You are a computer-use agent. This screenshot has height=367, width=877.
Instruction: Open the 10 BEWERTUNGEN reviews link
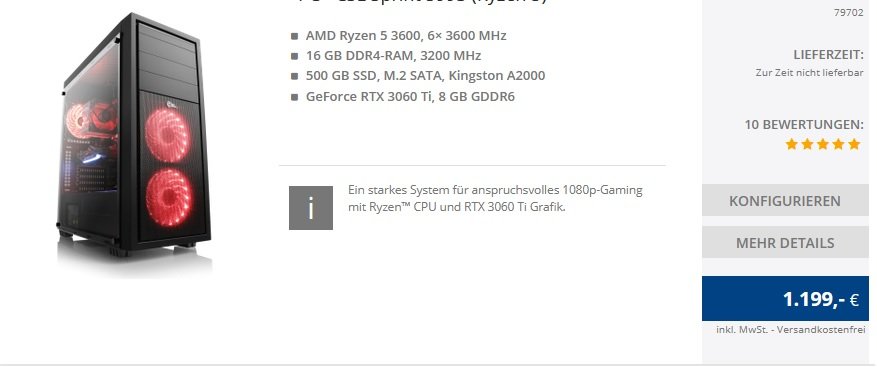point(804,124)
